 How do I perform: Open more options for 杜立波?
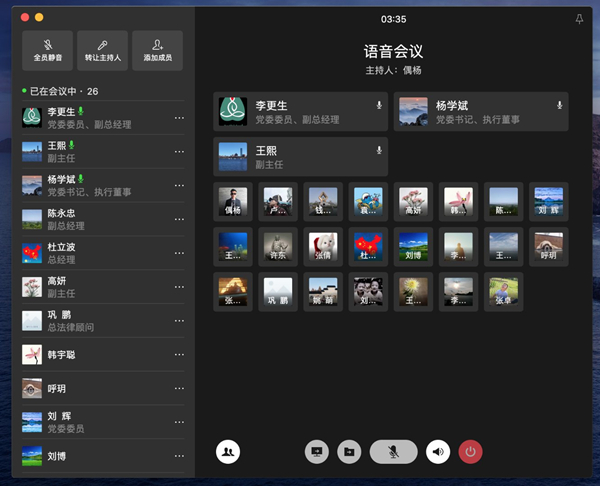tap(179, 253)
